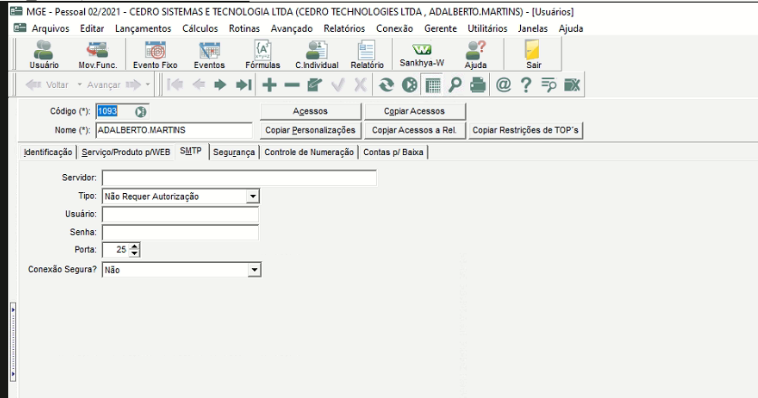Image resolution: width=758 pixels, height=398 pixels.
Task: Open the Ajuda menu
Action: 571,29
